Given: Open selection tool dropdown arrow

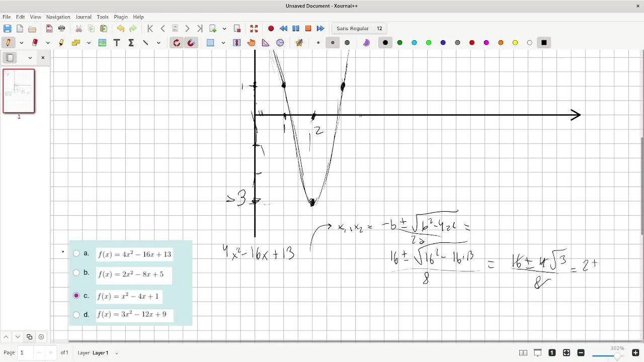Looking at the screenshot, I should pyautogui.click(x=223, y=43).
